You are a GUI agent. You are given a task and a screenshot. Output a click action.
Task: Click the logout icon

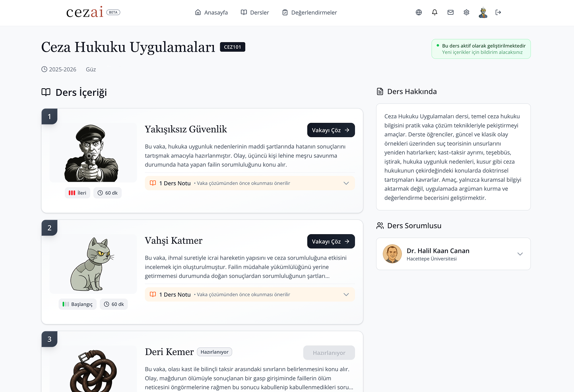pyautogui.click(x=498, y=12)
